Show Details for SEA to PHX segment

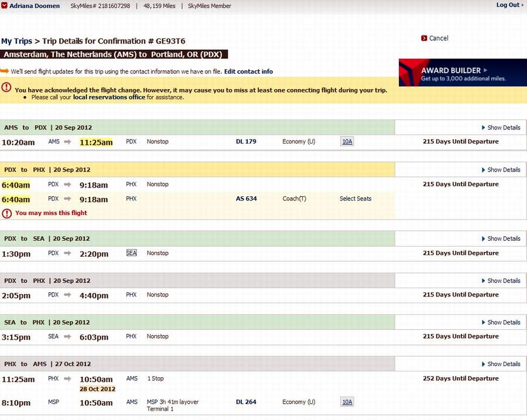click(501, 323)
